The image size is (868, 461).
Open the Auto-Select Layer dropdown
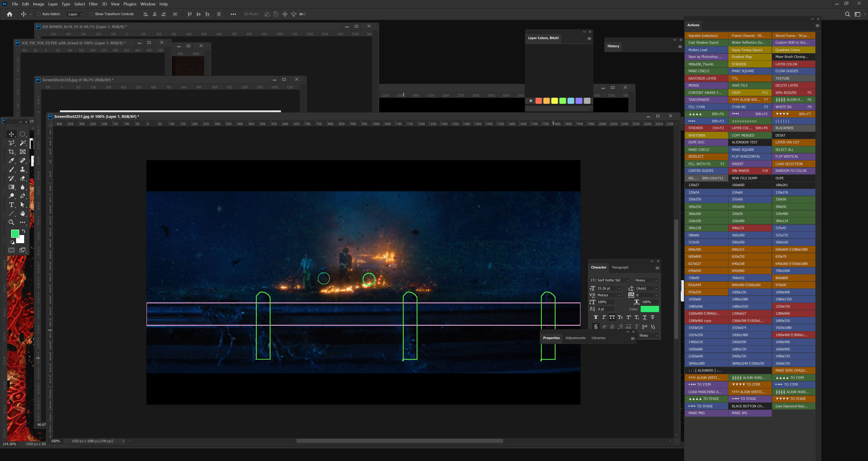coord(75,14)
